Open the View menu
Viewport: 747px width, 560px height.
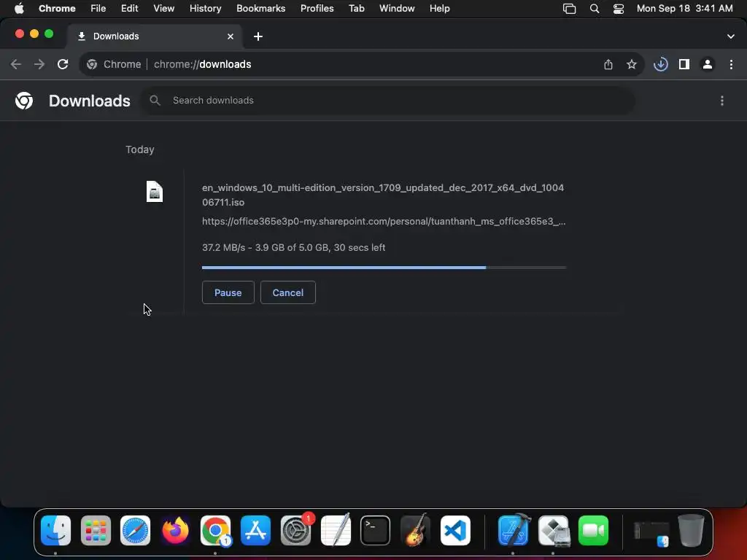(x=163, y=9)
